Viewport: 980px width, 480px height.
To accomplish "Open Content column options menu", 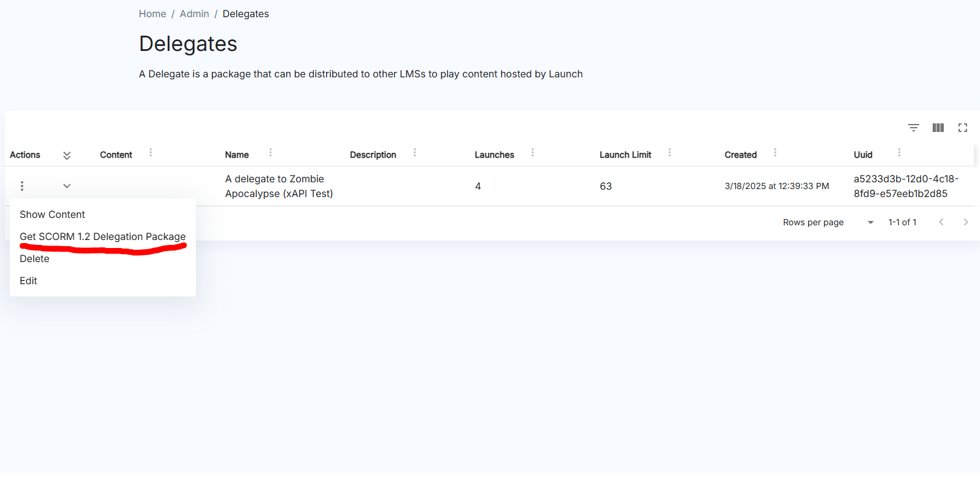I will tap(150, 152).
